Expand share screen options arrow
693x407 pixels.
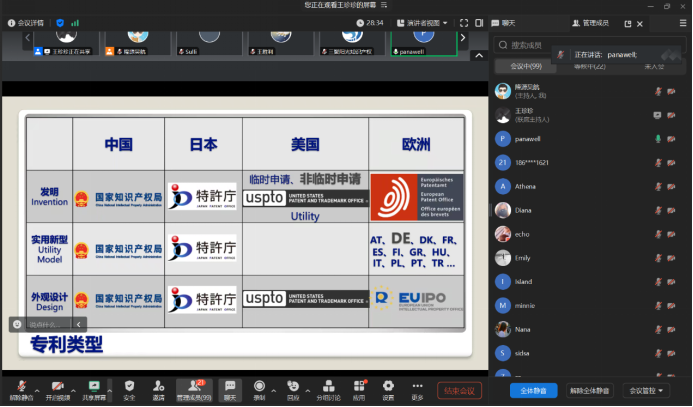[x=110, y=391]
